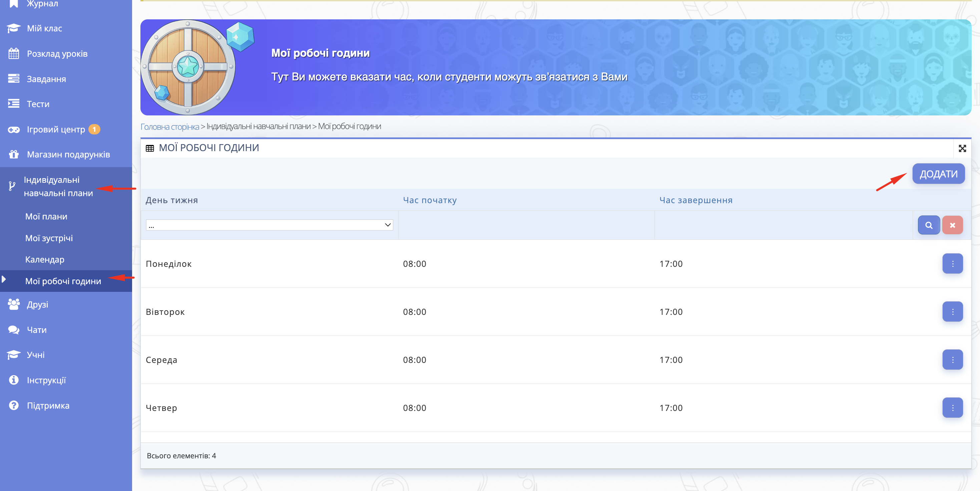Click the calendar icon beside Розклад уроків
Image resolution: width=980 pixels, height=491 pixels.
(x=14, y=54)
